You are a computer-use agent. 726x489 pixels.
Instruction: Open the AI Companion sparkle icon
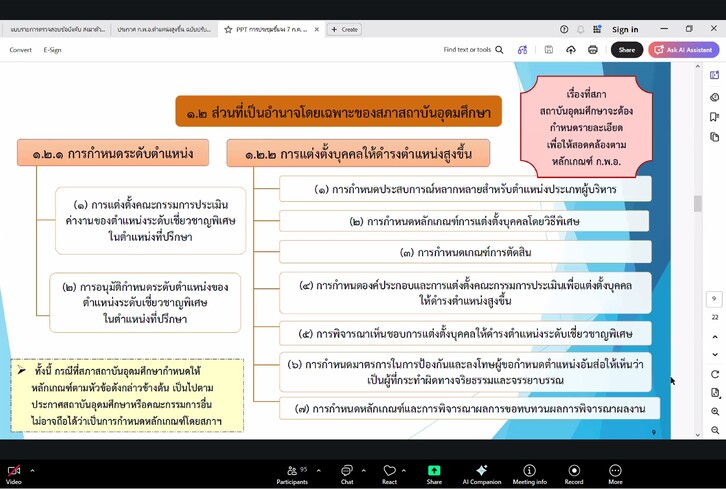(x=482, y=475)
